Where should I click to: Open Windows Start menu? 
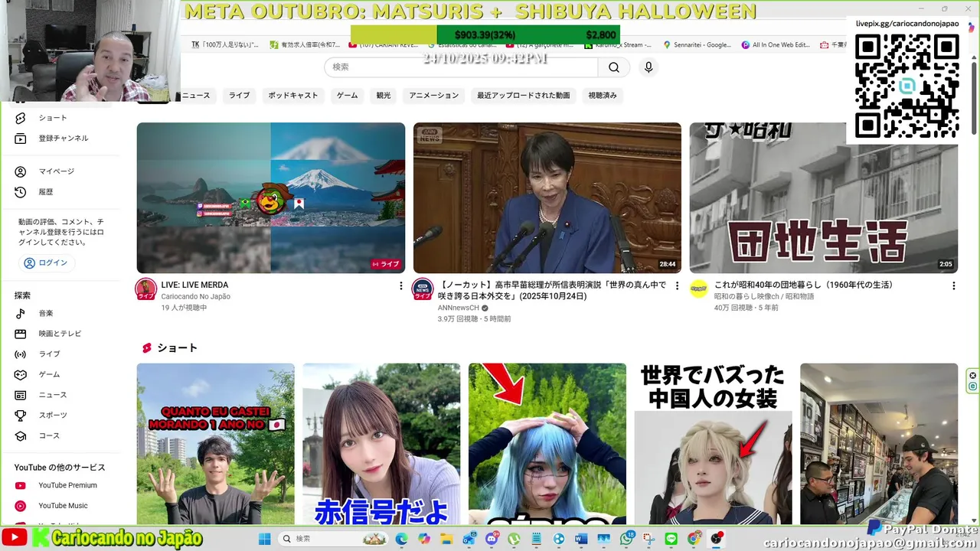(264, 539)
